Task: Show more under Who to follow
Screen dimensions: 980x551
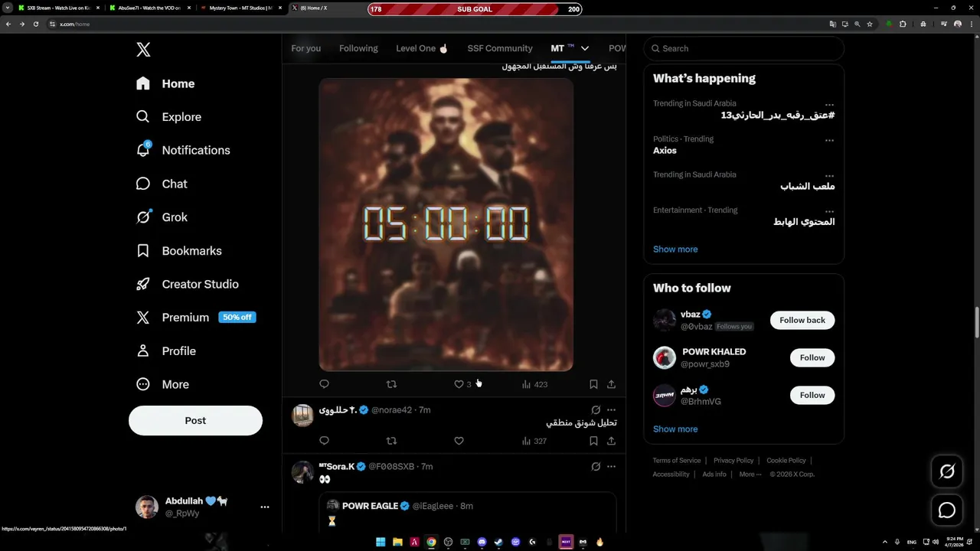Action: tap(675, 429)
